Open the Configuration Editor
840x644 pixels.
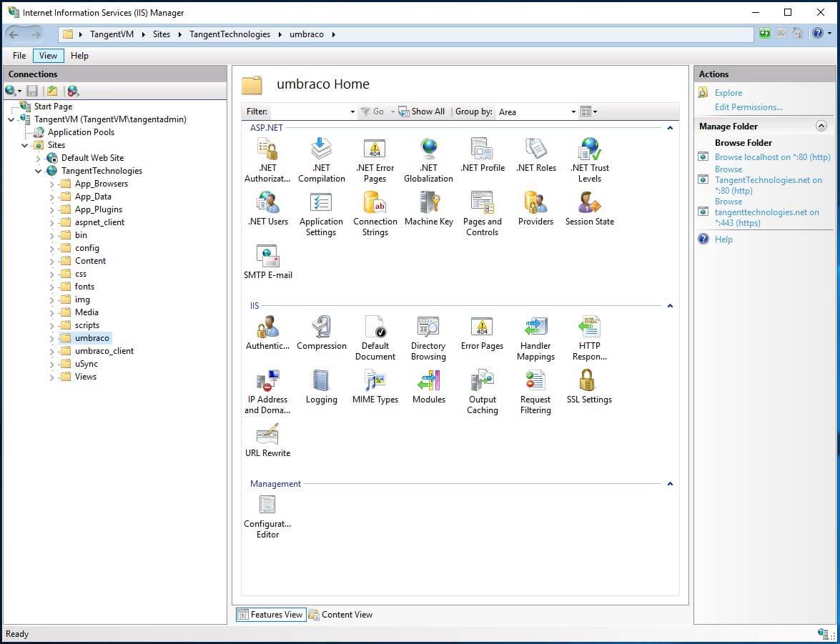coord(267,516)
